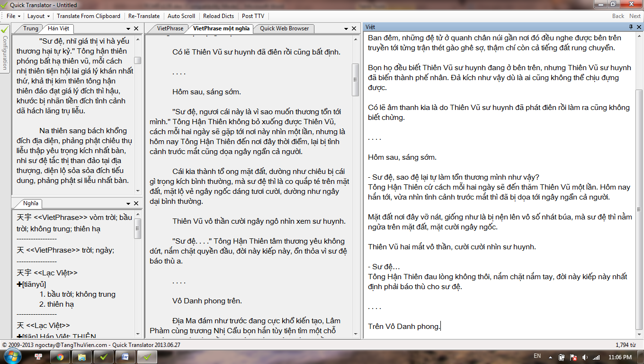Open Microsoft Word from the taskbar
Viewport: 644px width, 364px height.
pyautogui.click(x=125, y=357)
